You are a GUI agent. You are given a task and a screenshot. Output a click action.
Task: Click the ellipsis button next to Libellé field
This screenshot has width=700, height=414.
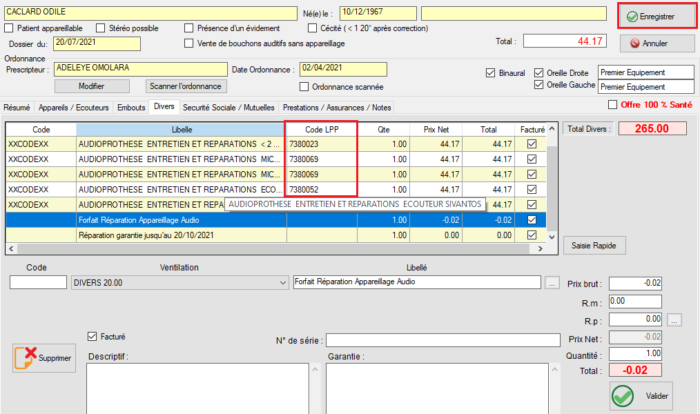coord(552,283)
